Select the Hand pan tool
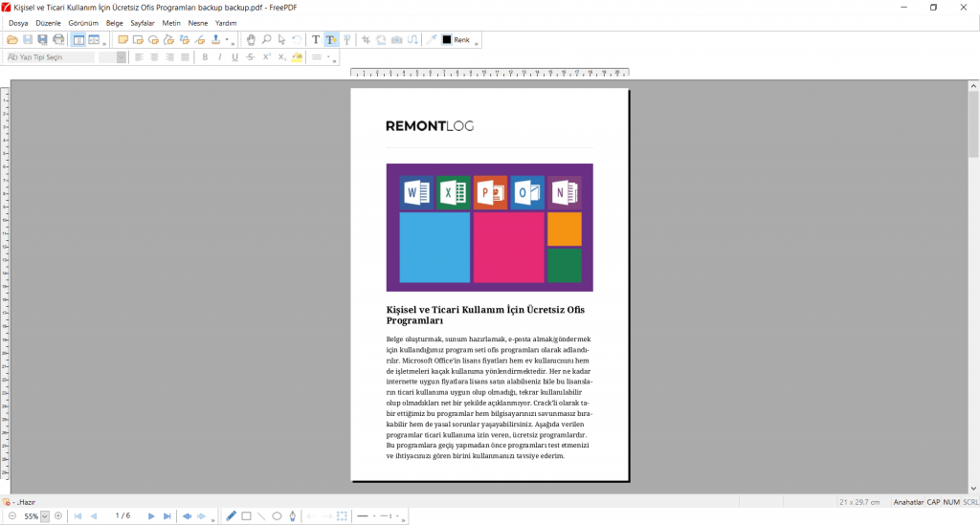 pos(251,40)
